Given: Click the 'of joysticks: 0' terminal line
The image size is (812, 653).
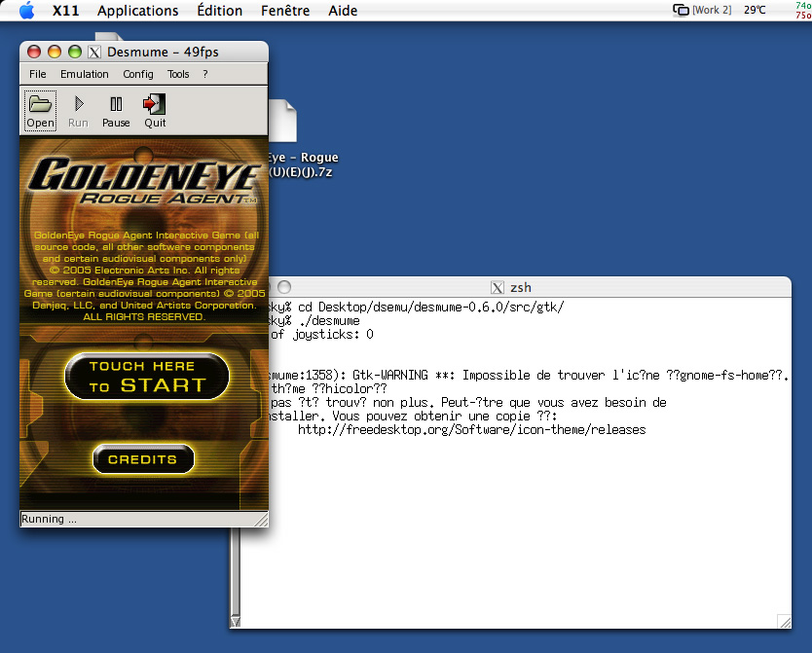Looking at the screenshot, I should pyautogui.click(x=321, y=334).
